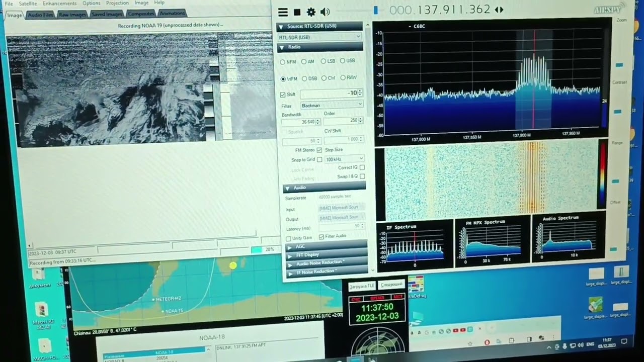Open the 100 kHz step size dropdown

(x=344, y=159)
